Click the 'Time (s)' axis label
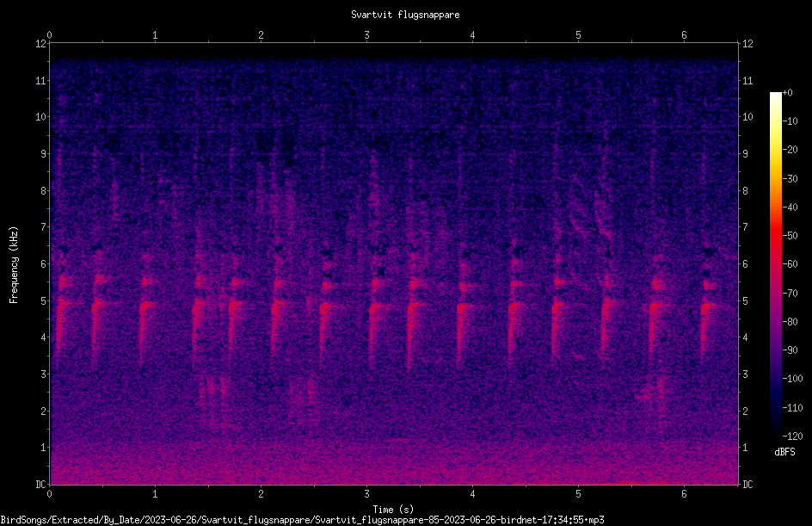The height and width of the screenshot is (526, 812). pos(393,510)
